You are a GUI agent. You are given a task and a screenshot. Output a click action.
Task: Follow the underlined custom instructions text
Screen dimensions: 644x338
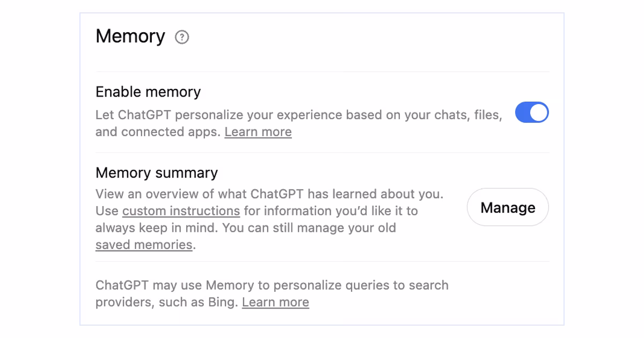pyautogui.click(x=181, y=211)
